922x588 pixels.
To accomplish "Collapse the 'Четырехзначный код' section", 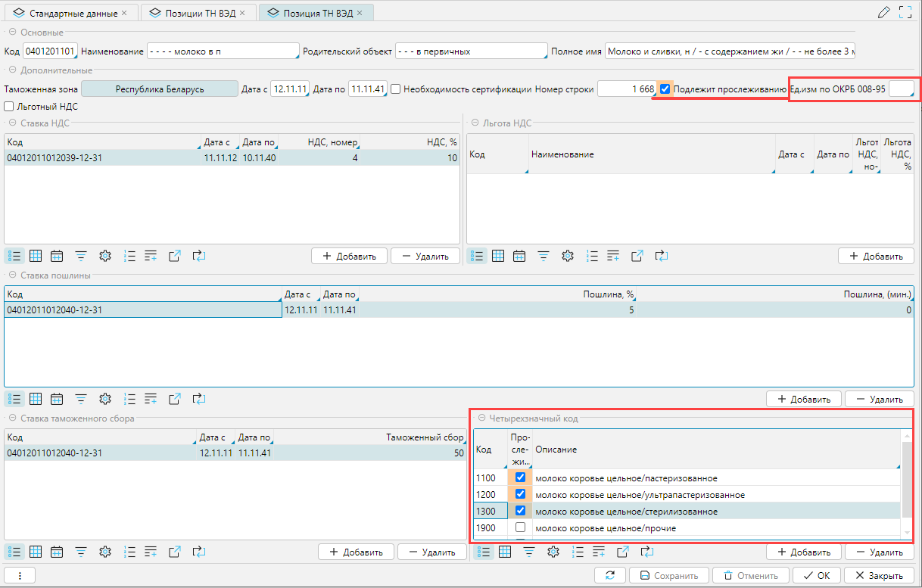I will pyautogui.click(x=481, y=418).
